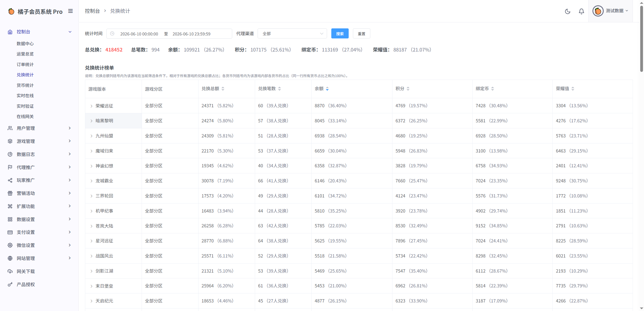Collapse the 控制台 menu chevron
Screen dimensions: 644x311
click(x=70, y=32)
